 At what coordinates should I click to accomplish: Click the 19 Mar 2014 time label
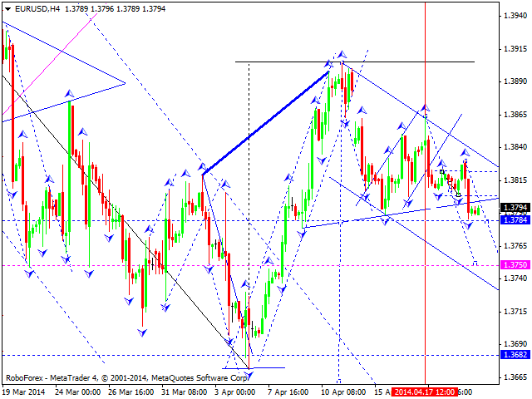pos(24,392)
